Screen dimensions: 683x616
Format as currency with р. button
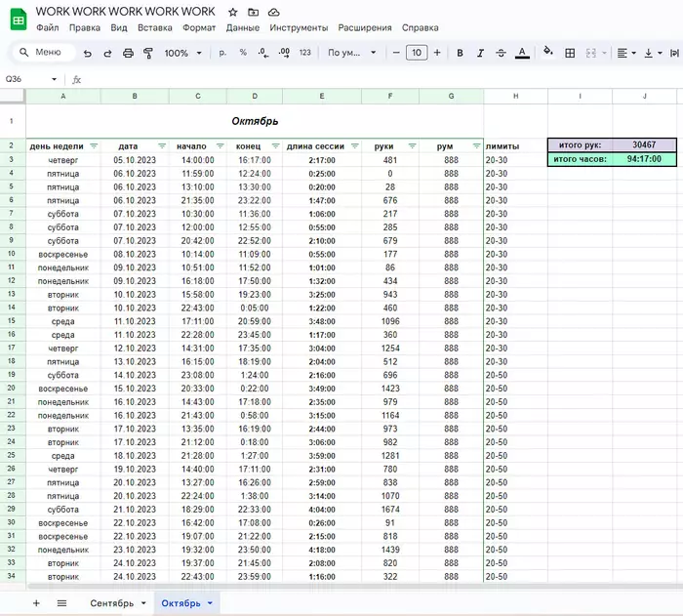pos(222,53)
